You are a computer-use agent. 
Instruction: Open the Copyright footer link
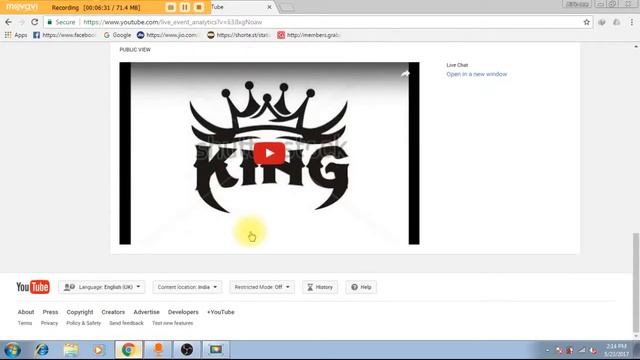pyautogui.click(x=80, y=312)
